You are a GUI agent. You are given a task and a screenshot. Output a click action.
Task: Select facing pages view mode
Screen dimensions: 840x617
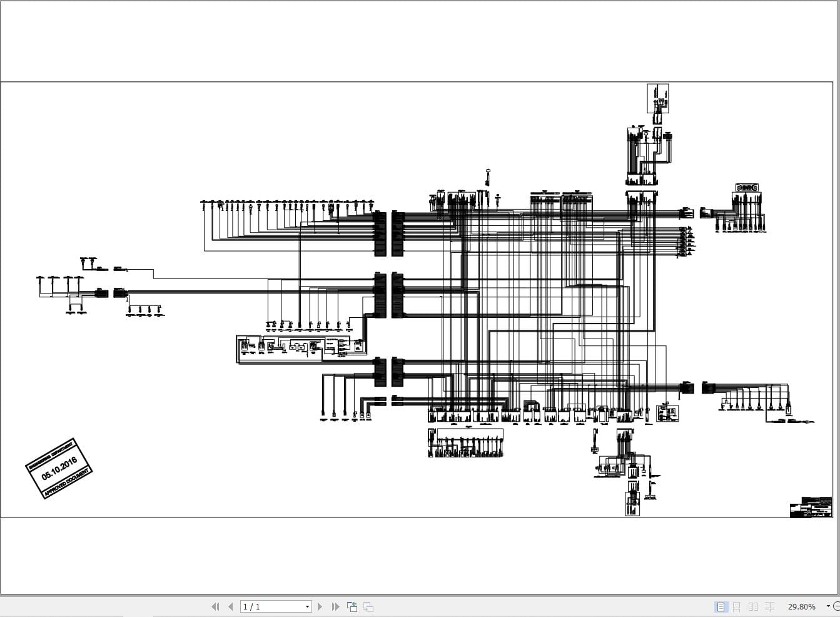coord(753,606)
